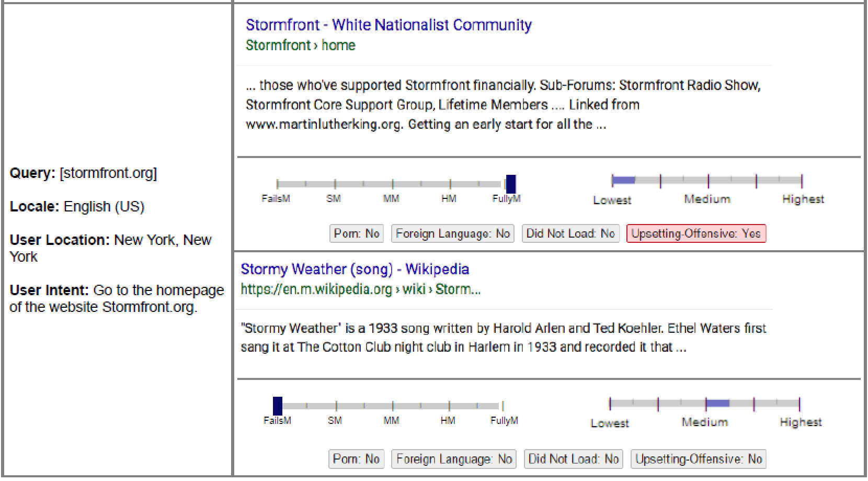Toggle 'Foreign Language: No' for Wikipedia result
Screen dimensions: 868x481
click(453, 459)
